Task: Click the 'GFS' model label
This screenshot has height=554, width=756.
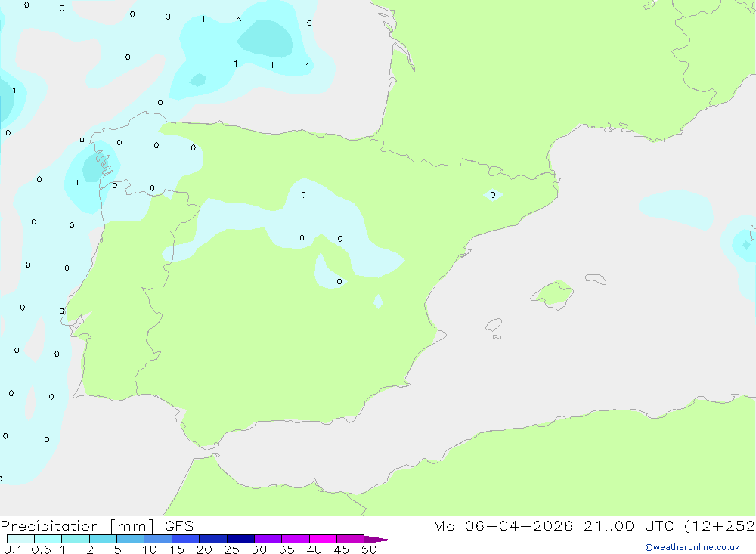Action: point(179,525)
